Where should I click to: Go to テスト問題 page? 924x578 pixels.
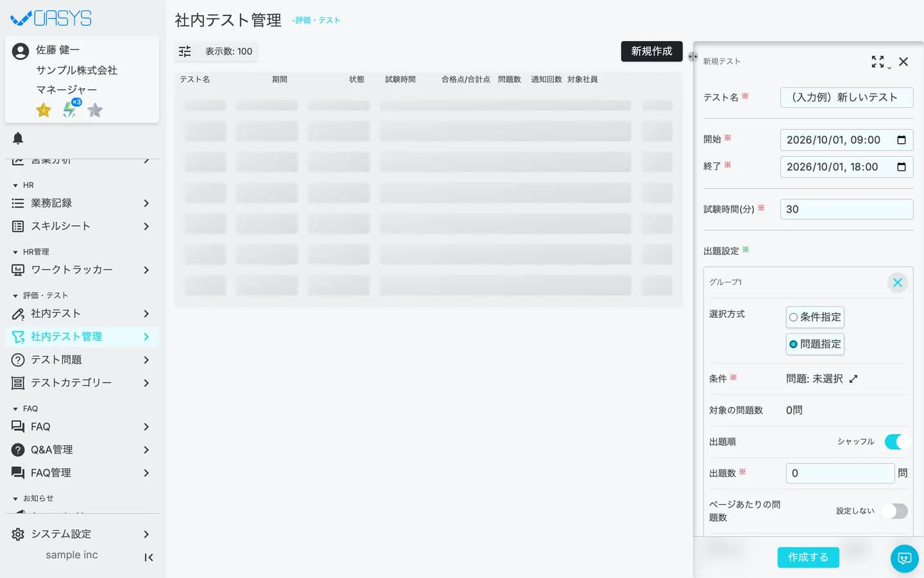(82, 360)
